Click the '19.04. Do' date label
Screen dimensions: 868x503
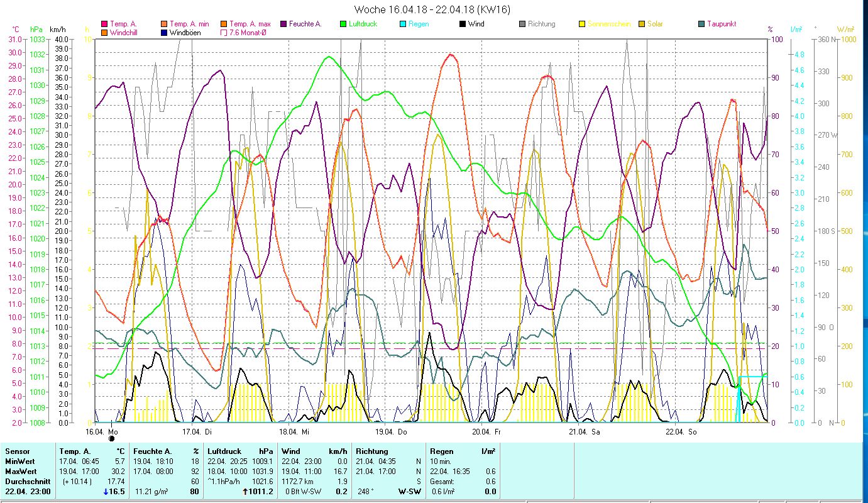pos(391,432)
